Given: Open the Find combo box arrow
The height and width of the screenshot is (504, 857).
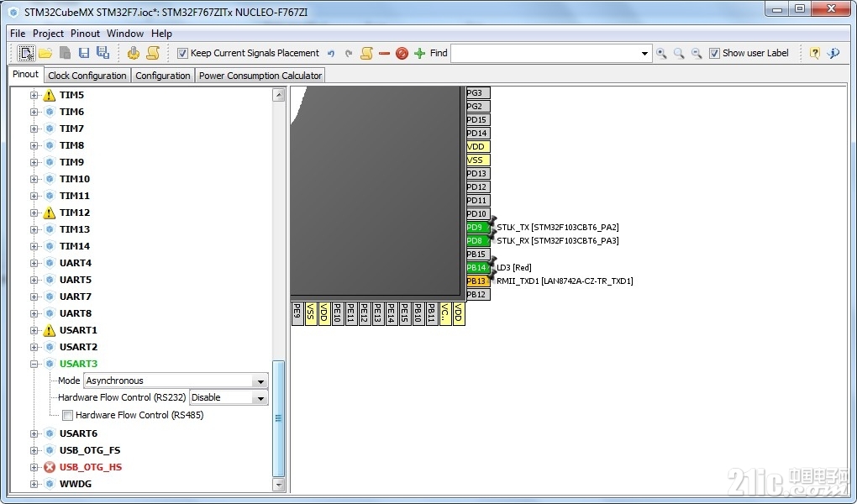Looking at the screenshot, I should click(644, 54).
